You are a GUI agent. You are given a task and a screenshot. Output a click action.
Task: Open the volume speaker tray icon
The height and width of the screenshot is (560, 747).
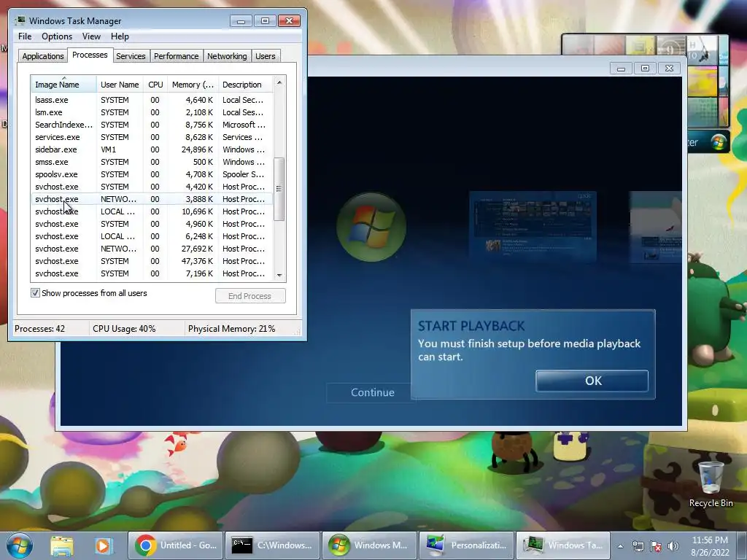[673, 547]
